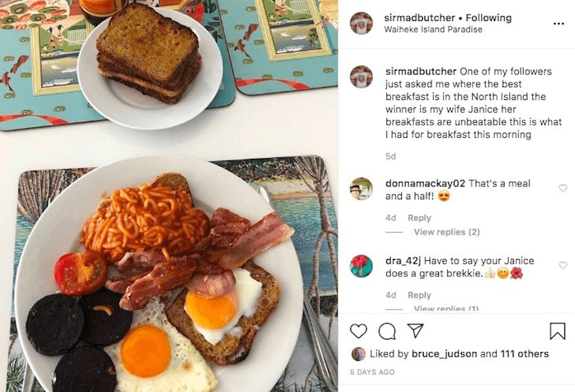The height and width of the screenshot is (392, 575).
Task: View the 111 others likes list
Action: [x=524, y=354]
